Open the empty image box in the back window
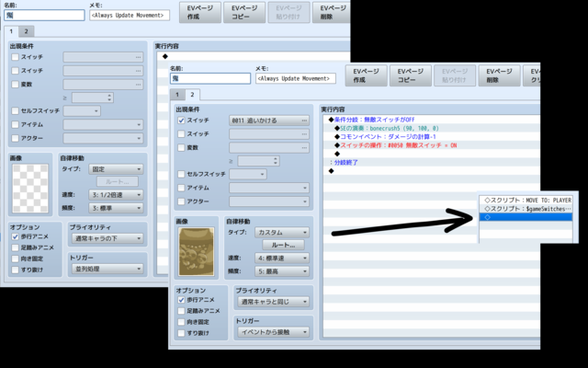 coord(30,189)
